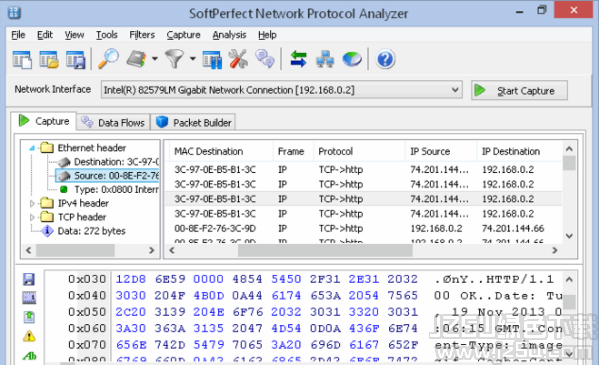Click the green Ab text icon
599x365 pixels.
pyautogui.click(x=29, y=356)
